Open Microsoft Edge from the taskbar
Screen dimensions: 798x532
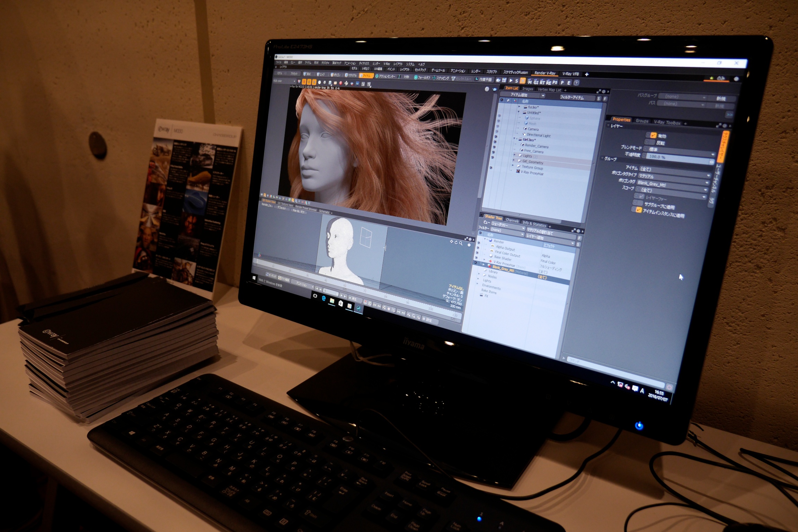pyautogui.click(x=323, y=298)
